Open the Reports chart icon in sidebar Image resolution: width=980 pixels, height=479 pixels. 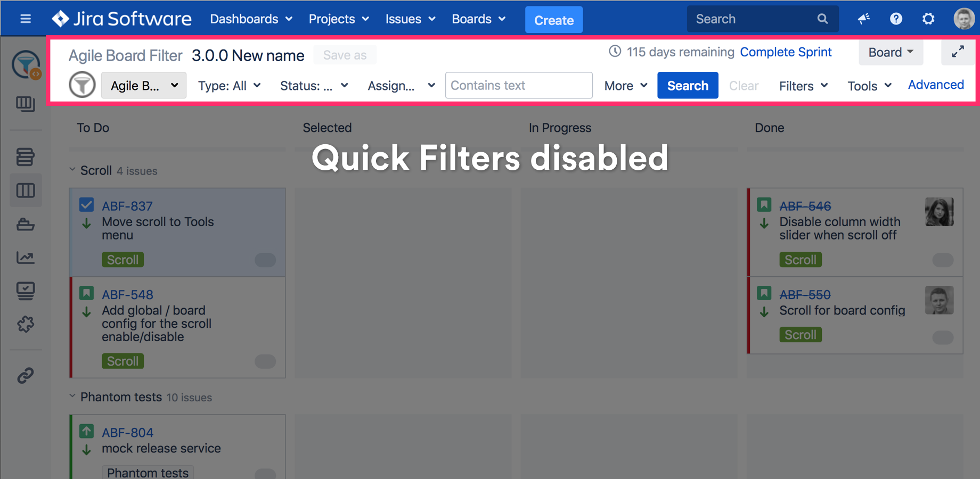pos(25,258)
